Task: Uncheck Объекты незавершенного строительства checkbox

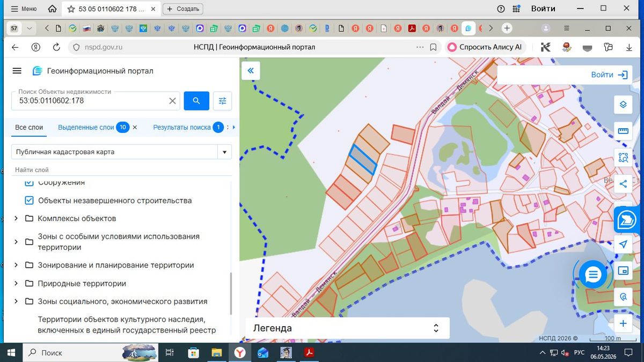Action: (30, 201)
